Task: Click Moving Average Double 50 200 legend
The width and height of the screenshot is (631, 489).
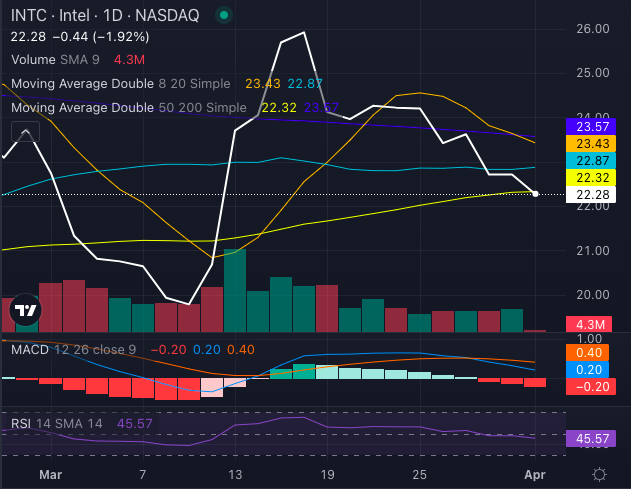Action: click(128, 107)
